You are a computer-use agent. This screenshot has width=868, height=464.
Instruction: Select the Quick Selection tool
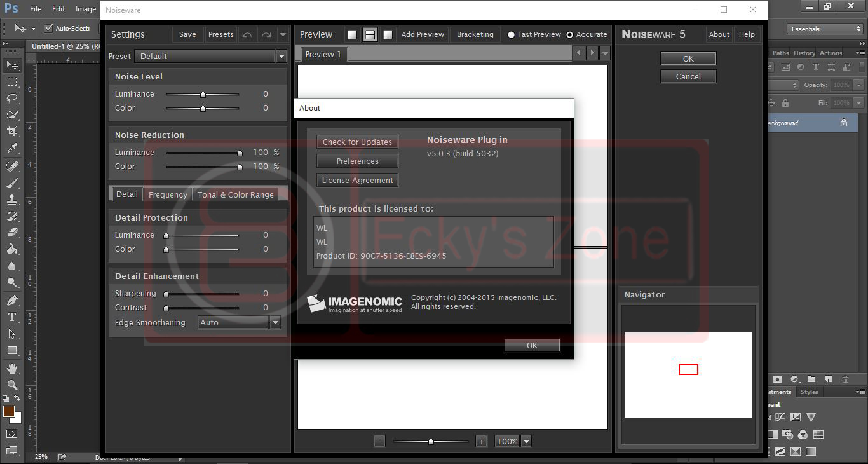tap(12, 115)
